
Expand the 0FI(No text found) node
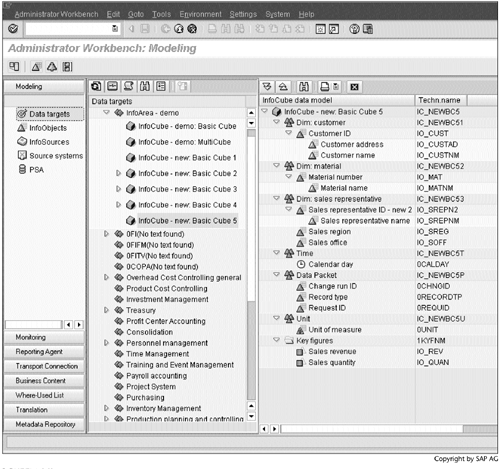(x=106, y=234)
